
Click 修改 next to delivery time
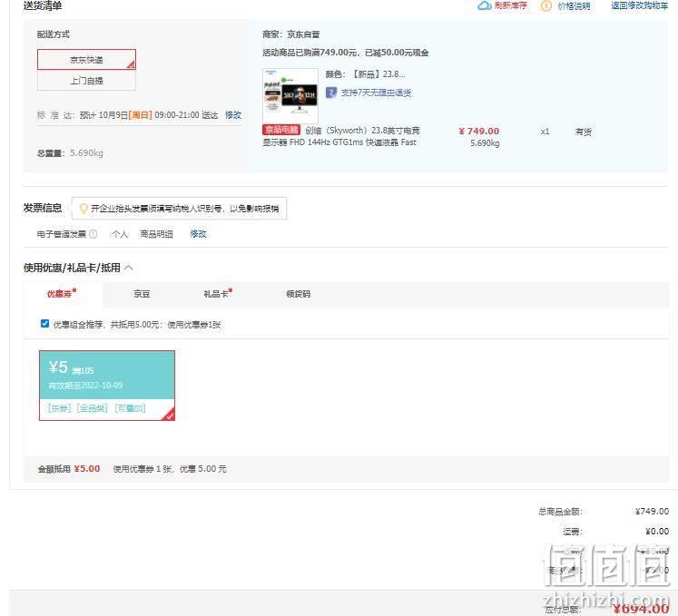point(233,115)
